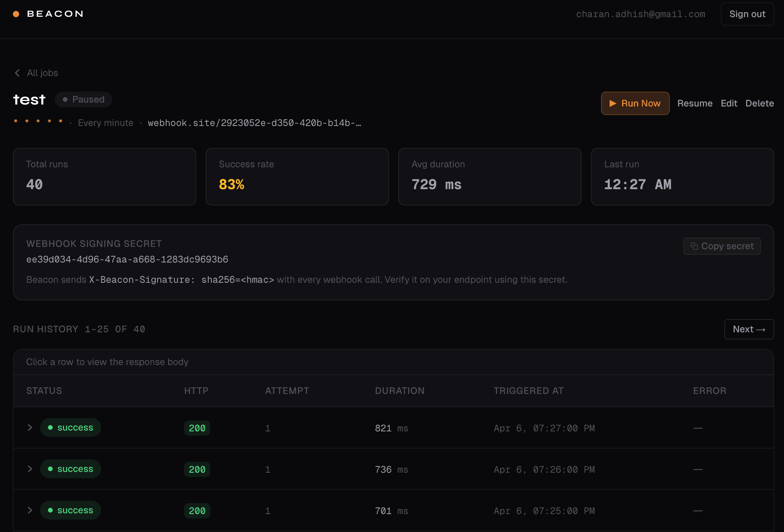The image size is (784, 532).
Task: Click the copy icon in Copy secret
Action: click(694, 246)
